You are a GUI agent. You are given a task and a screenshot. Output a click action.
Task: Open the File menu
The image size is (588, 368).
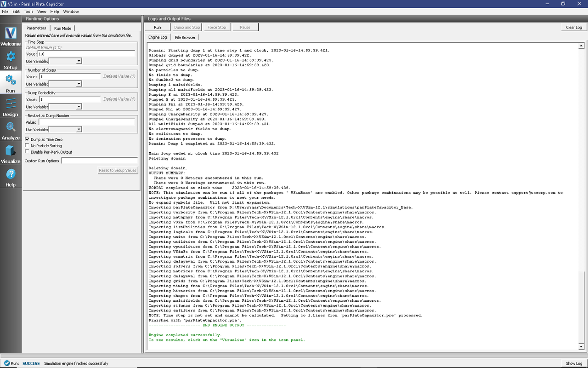[5, 11]
